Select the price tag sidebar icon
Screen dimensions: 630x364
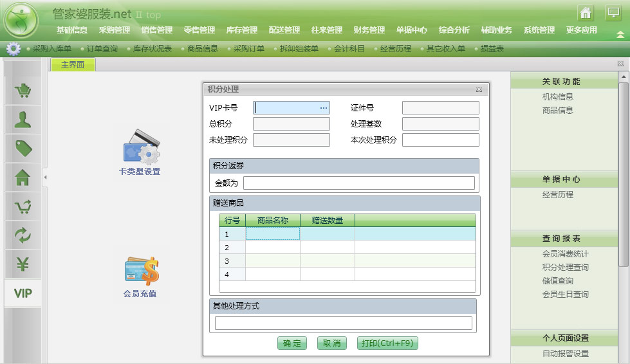[23, 149]
